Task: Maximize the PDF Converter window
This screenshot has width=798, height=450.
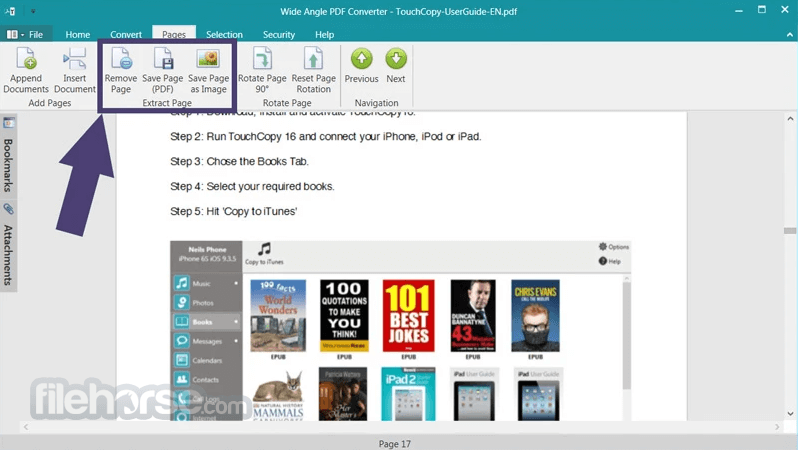Action: [x=762, y=10]
